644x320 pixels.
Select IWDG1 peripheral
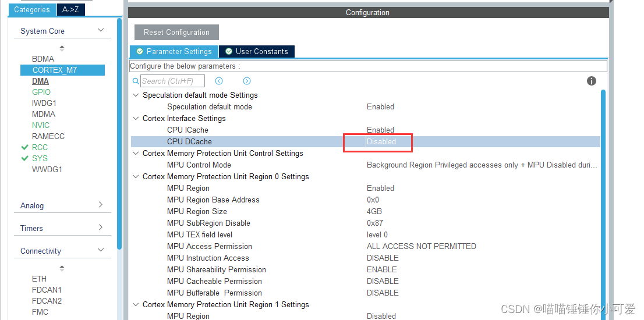tap(44, 104)
